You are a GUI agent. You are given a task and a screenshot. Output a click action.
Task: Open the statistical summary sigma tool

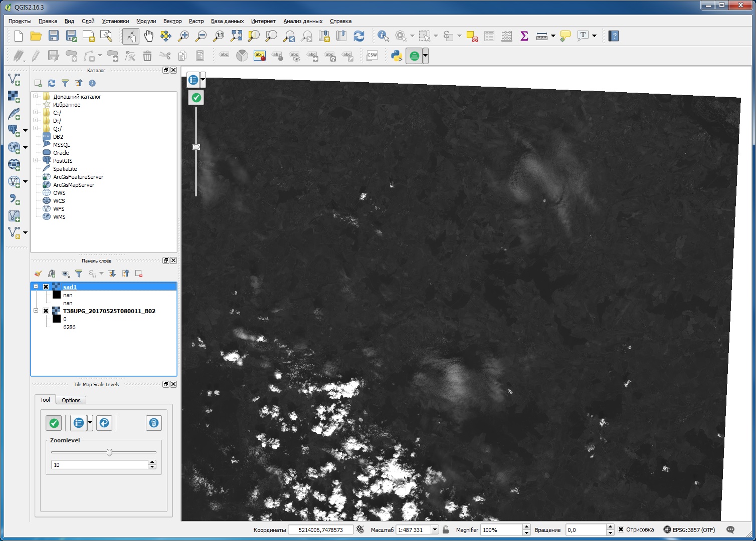[x=524, y=36]
